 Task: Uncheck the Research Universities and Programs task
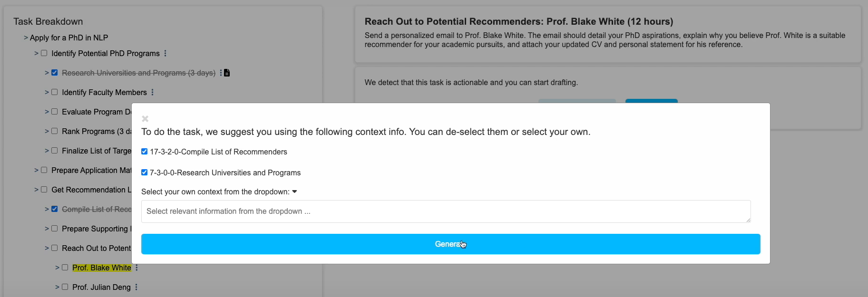pyautogui.click(x=55, y=73)
